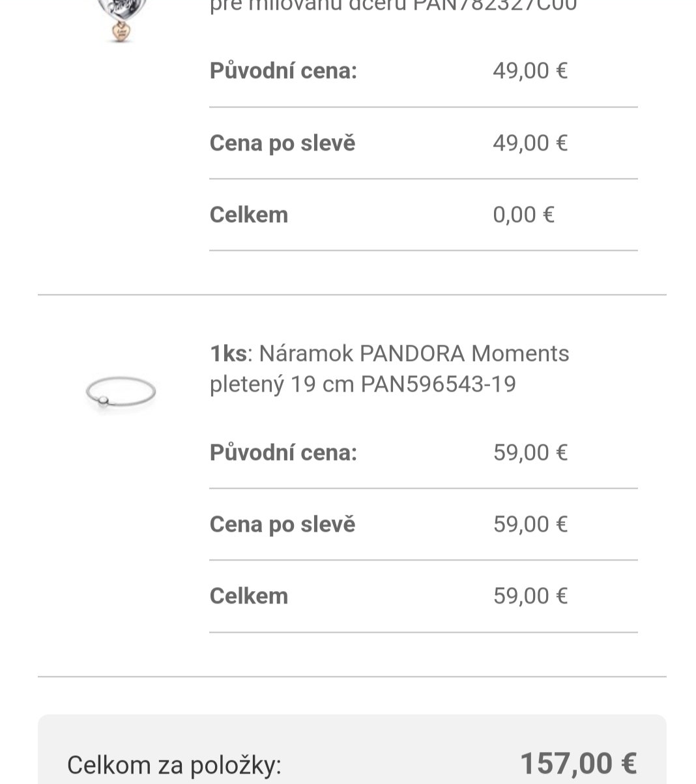
Task: Click the charm's Cena po slevě label
Action: tap(282, 143)
